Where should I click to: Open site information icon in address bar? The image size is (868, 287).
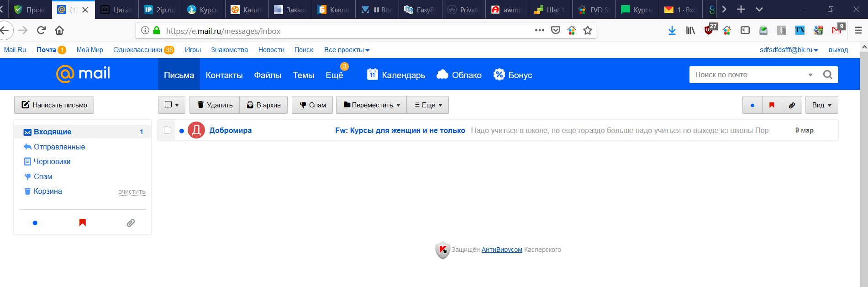[x=145, y=31]
